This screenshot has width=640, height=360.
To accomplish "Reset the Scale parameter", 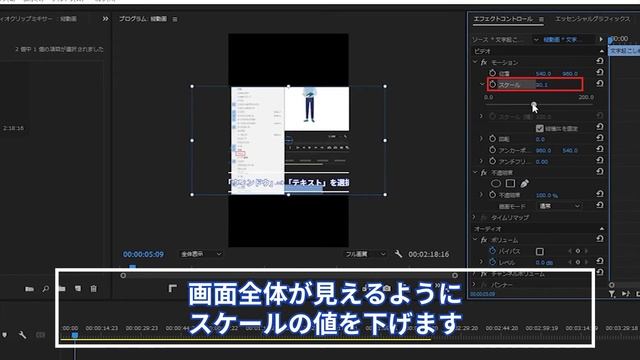I will 600,84.
